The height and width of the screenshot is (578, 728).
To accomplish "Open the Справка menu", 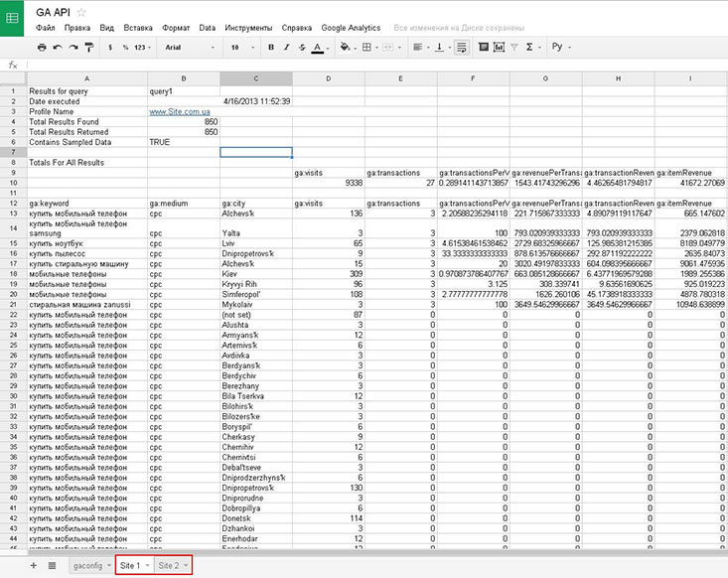I will point(297,28).
